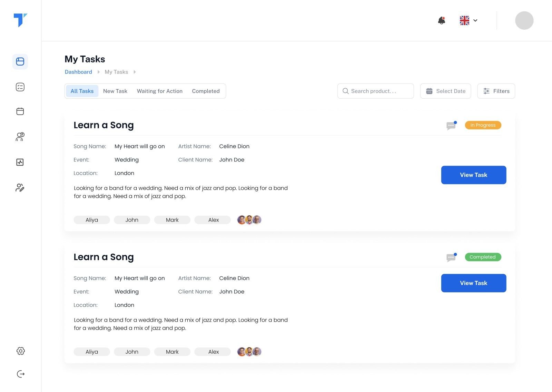
Task: Open the edit user profile sidebar icon
Action: click(20, 187)
